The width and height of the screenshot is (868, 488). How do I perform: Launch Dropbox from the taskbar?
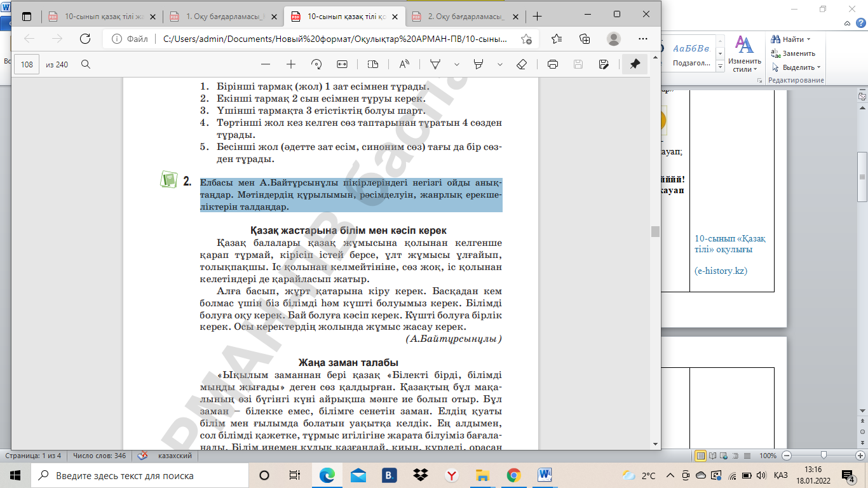pyautogui.click(x=420, y=475)
